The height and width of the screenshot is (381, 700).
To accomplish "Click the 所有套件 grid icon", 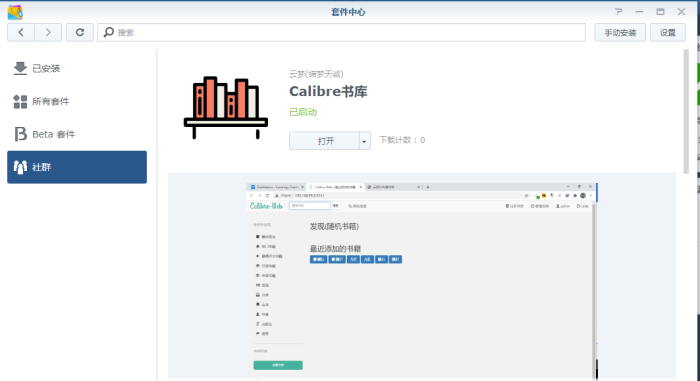I will click(20, 101).
